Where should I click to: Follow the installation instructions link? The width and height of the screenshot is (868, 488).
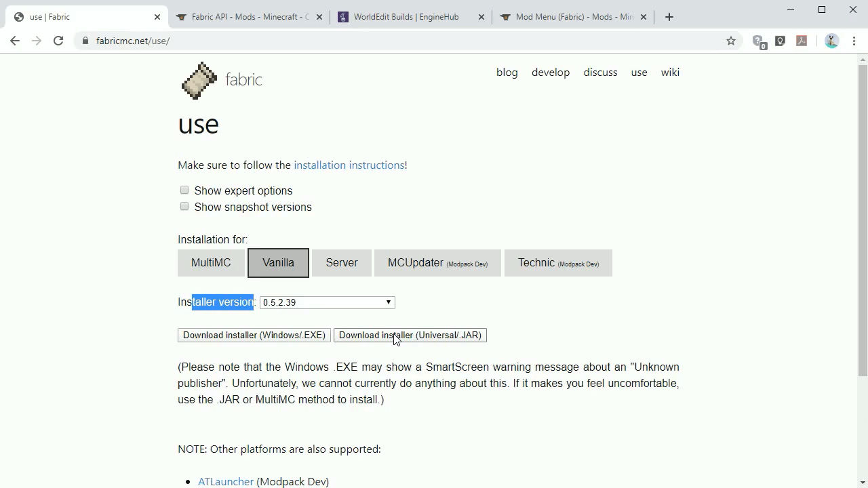point(349,165)
